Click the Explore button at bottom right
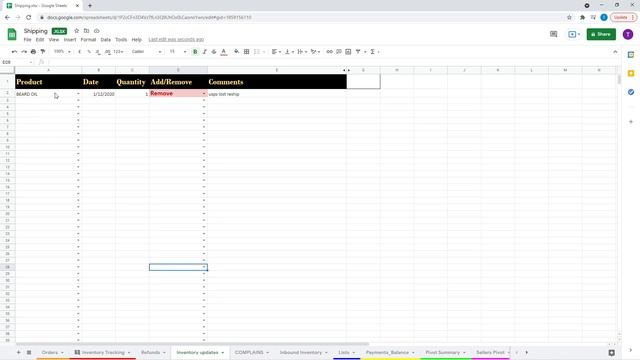The width and height of the screenshot is (640, 360). pyautogui.click(x=611, y=353)
